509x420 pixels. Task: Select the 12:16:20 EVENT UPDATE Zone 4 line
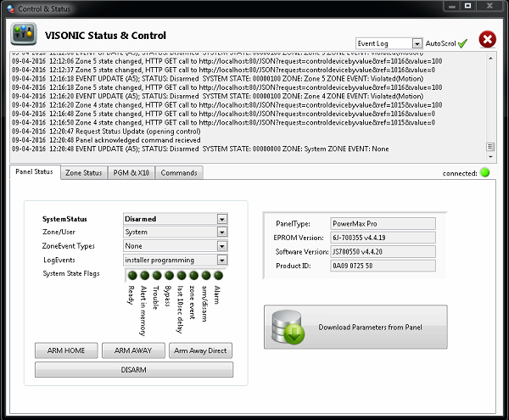pos(217,97)
